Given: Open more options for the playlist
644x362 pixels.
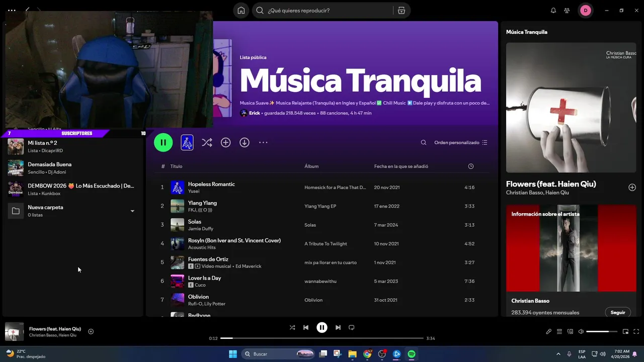Looking at the screenshot, I should (263, 143).
